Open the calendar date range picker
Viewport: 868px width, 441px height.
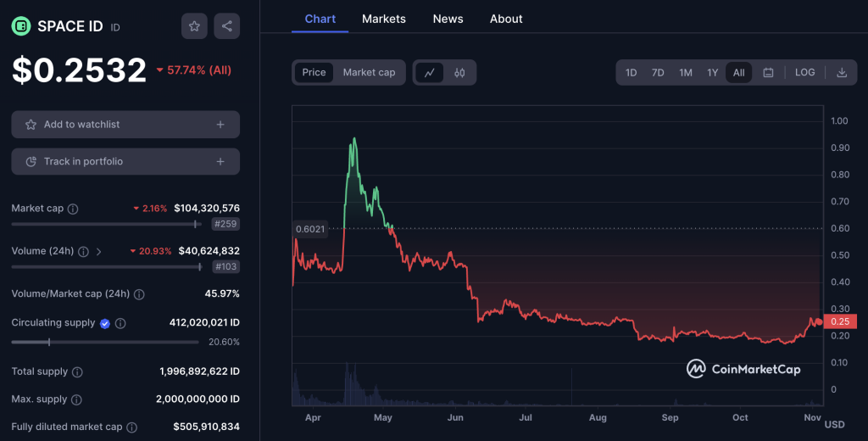pyautogui.click(x=768, y=73)
